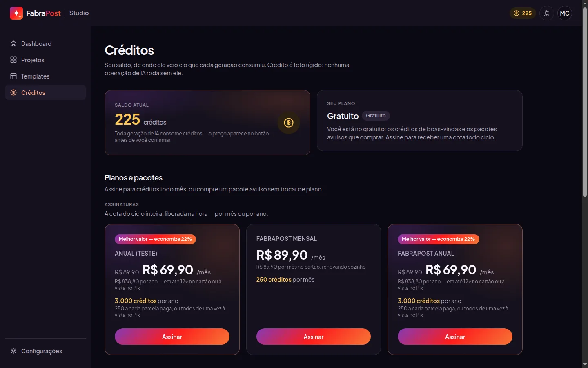
Task: Click the scrollbar down arrow
Action: click(x=585, y=364)
